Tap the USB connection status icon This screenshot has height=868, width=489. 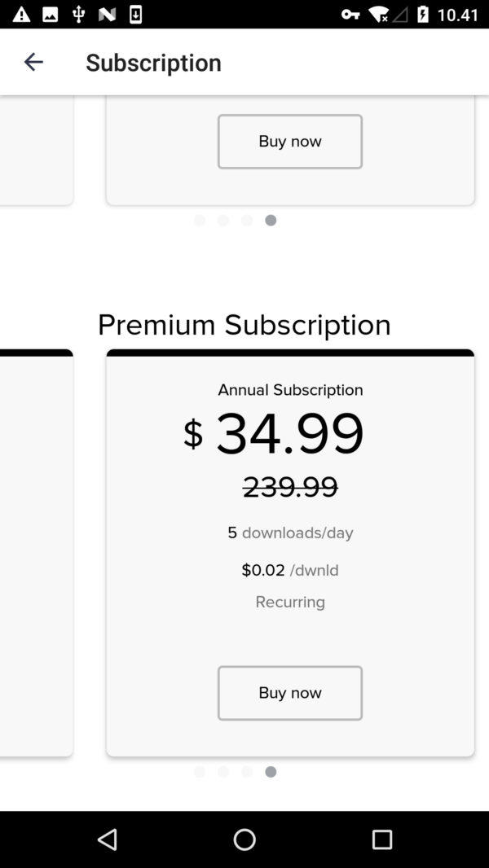click(x=78, y=15)
